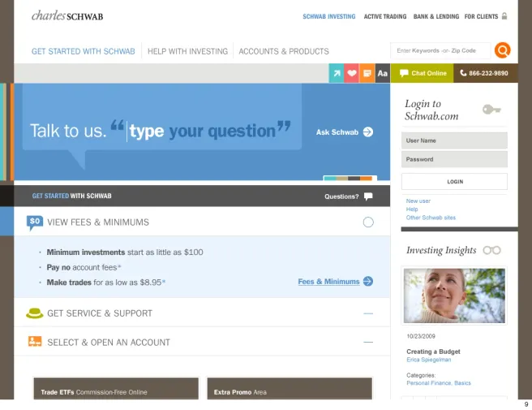This screenshot has width=532, height=410.
Task: Click the Questions speech bubble icon
Action: pyautogui.click(x=368, y=196)
